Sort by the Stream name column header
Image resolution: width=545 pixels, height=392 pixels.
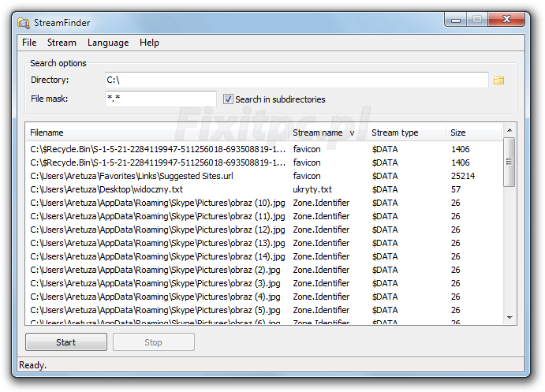[x=328, y=133]
